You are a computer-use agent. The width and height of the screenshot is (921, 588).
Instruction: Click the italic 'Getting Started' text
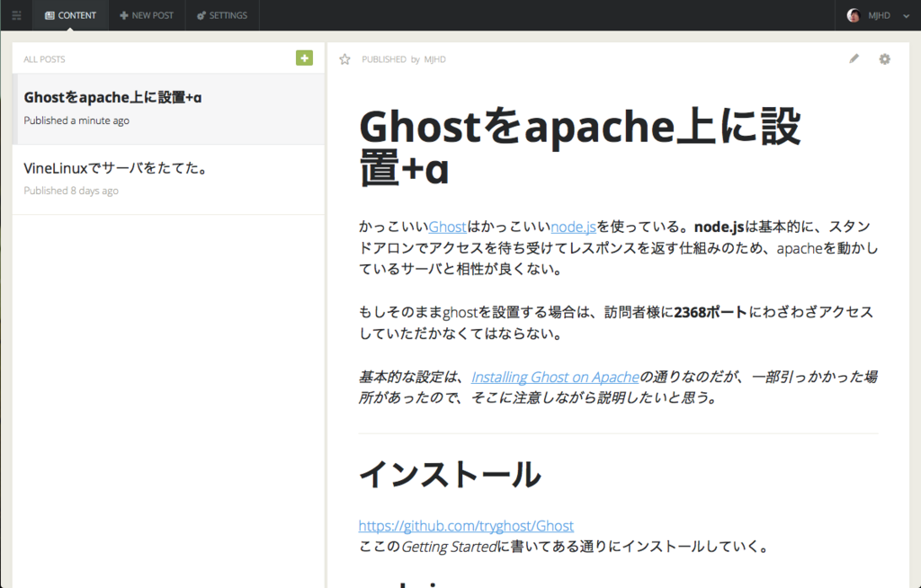click(x=449, y=547)
